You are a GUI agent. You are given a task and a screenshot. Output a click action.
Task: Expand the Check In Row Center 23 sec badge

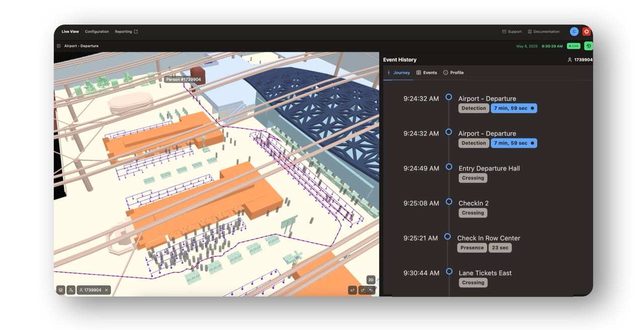click(500, 247)
